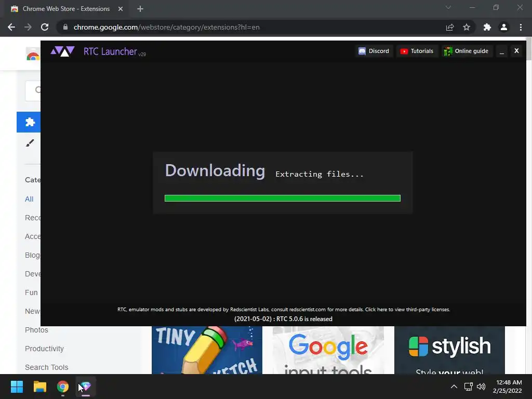Switch to Chrome from the taskbar
The height and width of the screenshot is (399, 532).
click(x=63, y=387)
